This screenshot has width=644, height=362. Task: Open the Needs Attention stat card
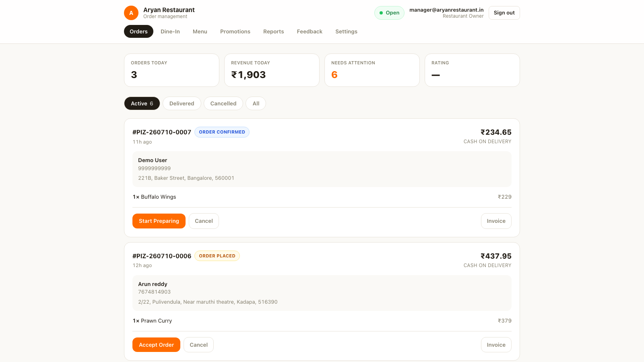pyautogui.click(x=372, y=70)
